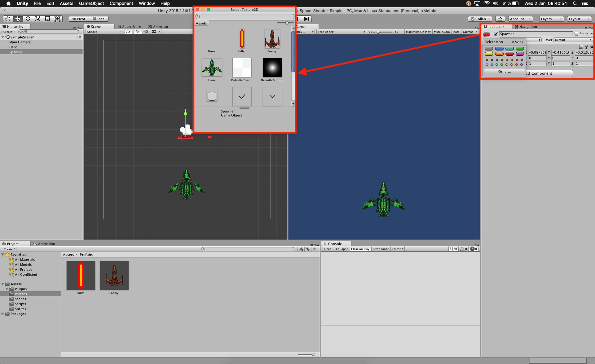Select the Hand tool
The image size is (595, 364).
click(x=8, y=19)
